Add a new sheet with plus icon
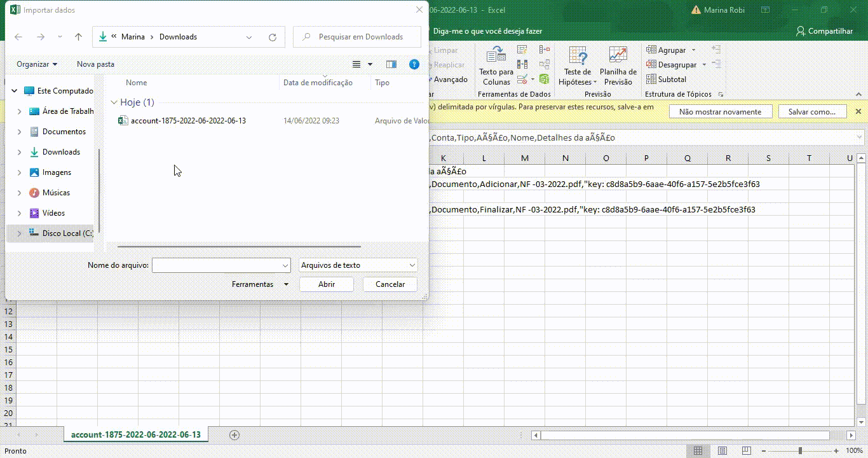Image resolution: width=868 pixels, height=458 pixels. pos(234,435)
